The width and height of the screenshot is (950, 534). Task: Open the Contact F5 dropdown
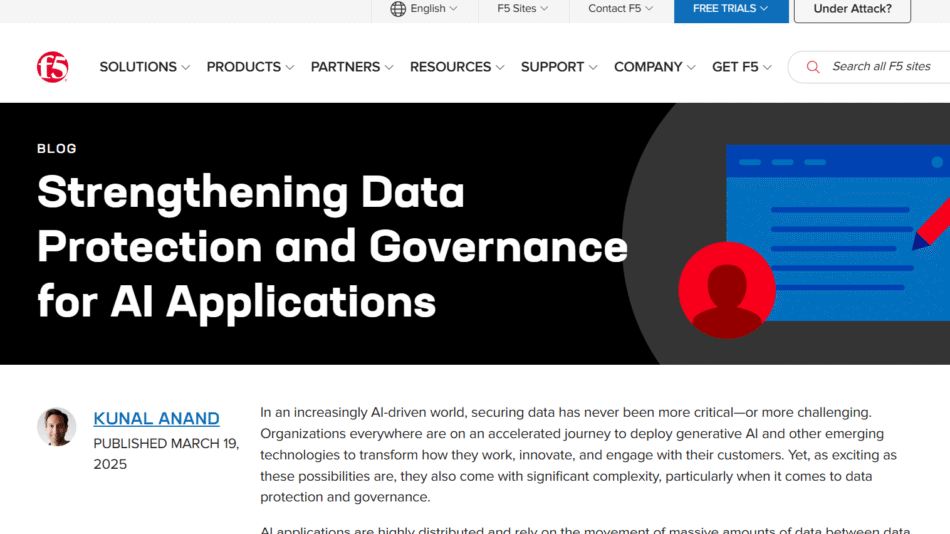(620, 9)
